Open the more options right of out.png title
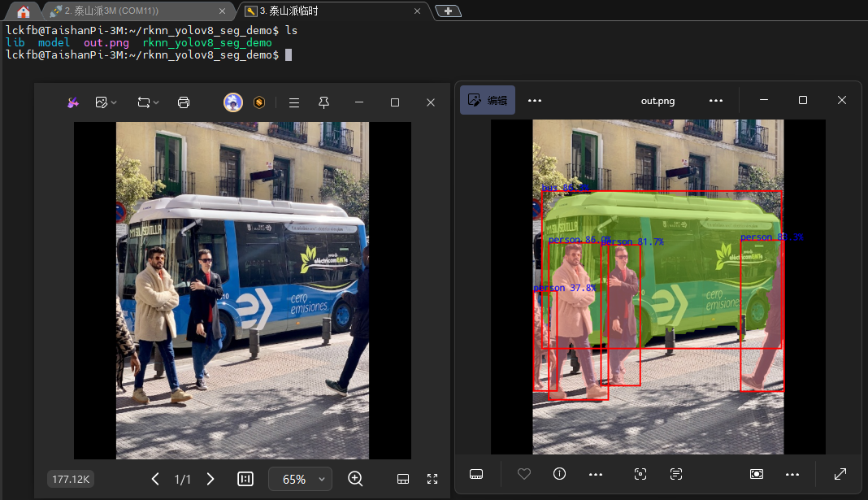This screenshot has width=868, height=500. 716,100
